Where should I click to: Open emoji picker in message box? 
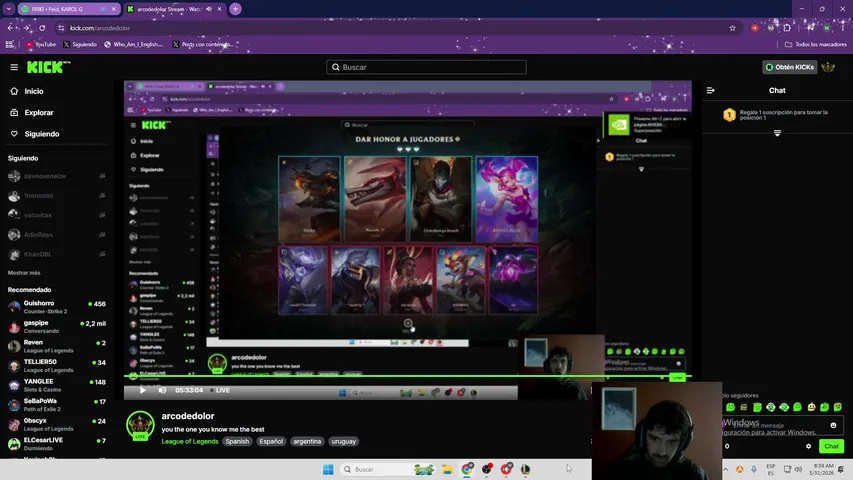(833, 425)
